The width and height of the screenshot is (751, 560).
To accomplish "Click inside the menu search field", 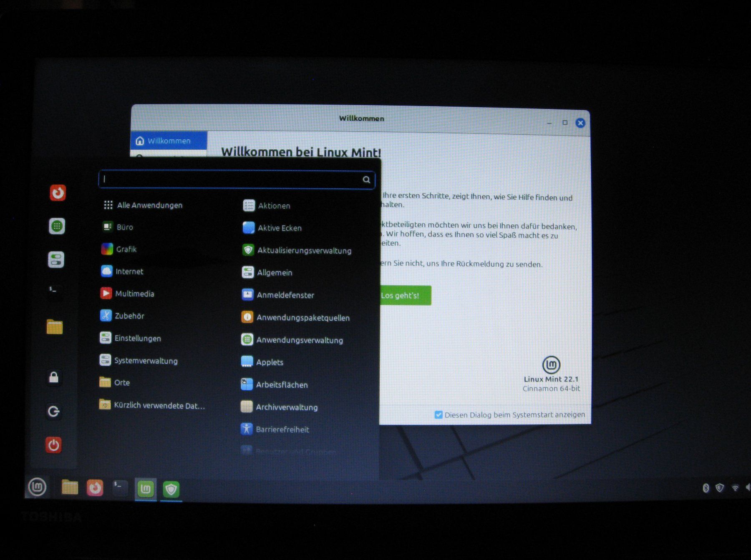I will (237, 180).
